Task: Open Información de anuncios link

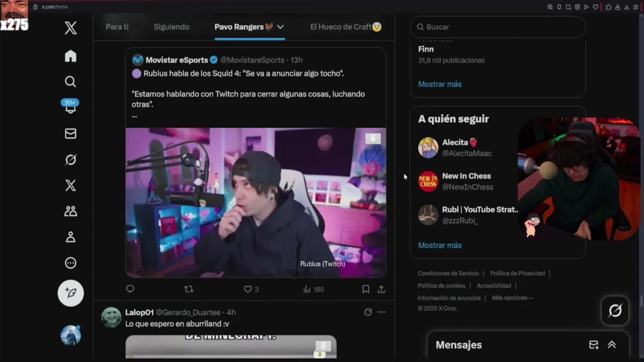Action: pyautogui.click(x=449, y=298)
